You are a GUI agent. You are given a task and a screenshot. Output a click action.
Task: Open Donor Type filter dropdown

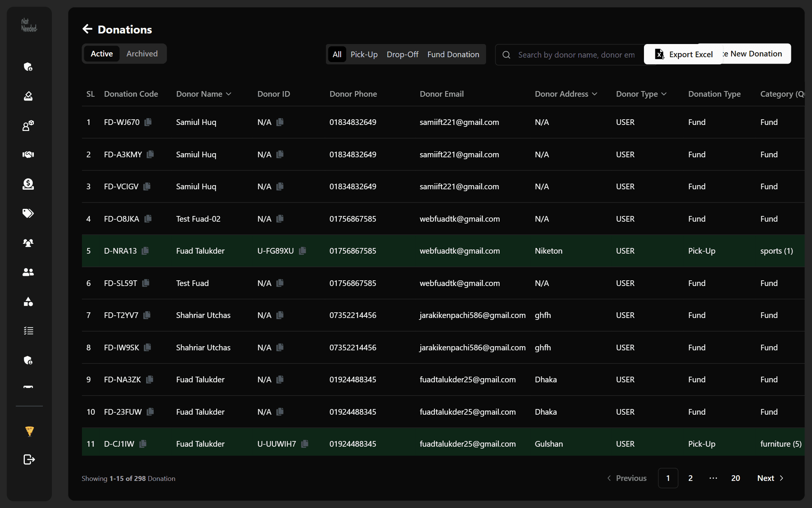(664, 94)
